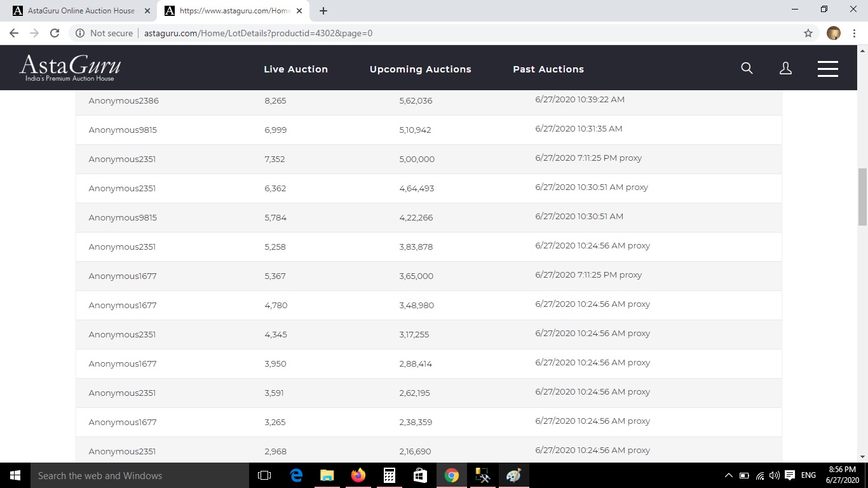Click the AstaGuru logo
The image size is (868, 488).
click(x=70, y=67)
